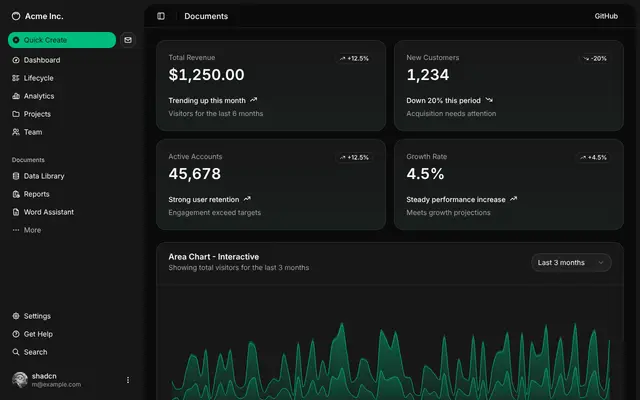Viewport: 640px width, 400px height.
Task: Open the user menu vertical dots
Action: tap(128, 380)
